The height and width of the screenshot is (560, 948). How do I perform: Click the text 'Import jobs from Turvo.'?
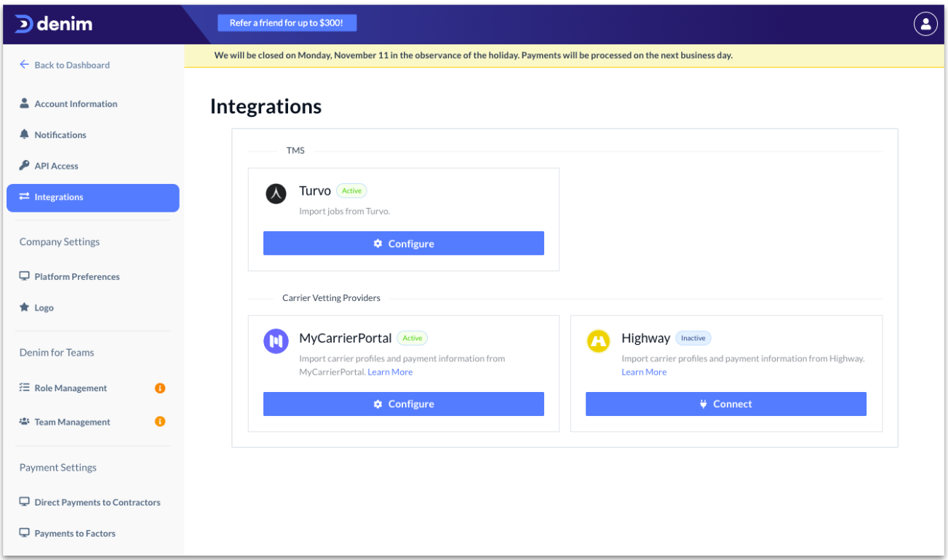(345, 211)
